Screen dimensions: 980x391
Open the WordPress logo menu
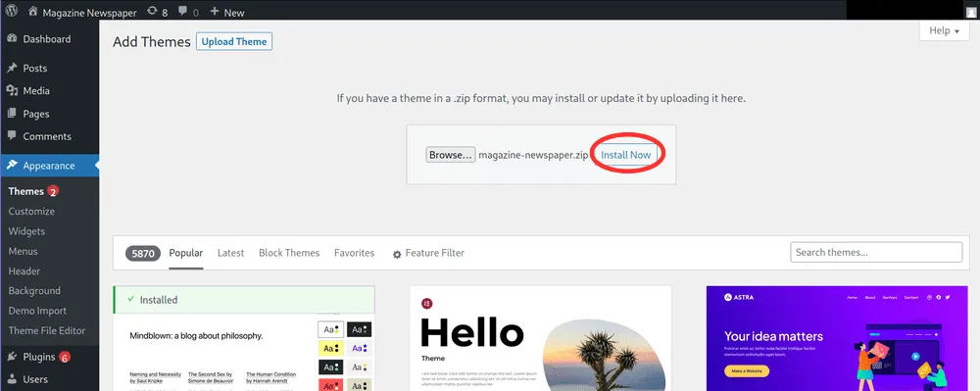pyautogui.click(x=12, y=11)
